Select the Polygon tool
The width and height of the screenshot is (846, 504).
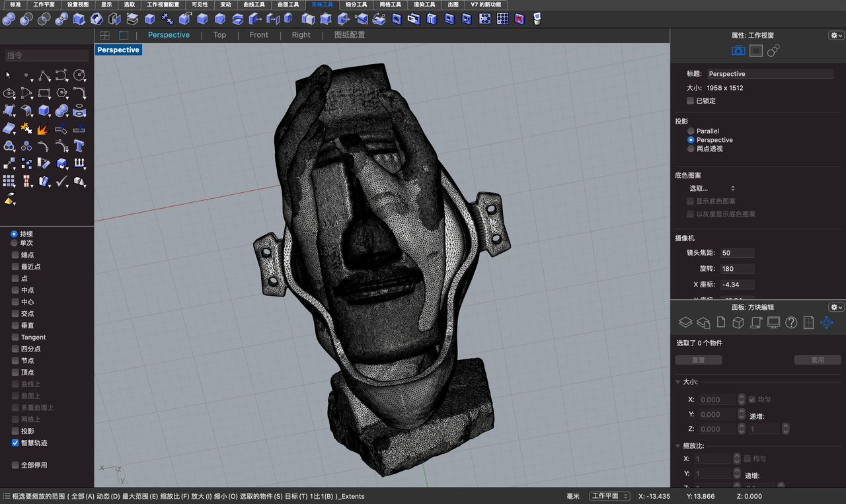tap(62, 93)
